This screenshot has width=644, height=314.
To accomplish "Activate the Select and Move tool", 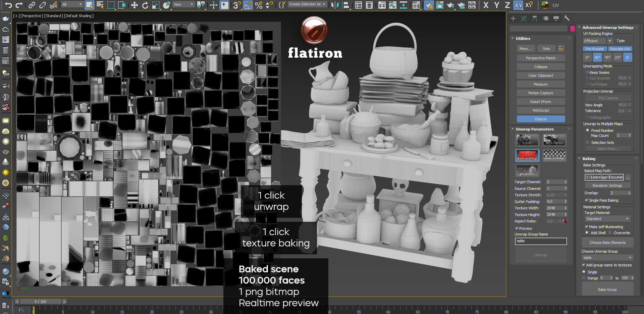I will [x=135, y=5].
